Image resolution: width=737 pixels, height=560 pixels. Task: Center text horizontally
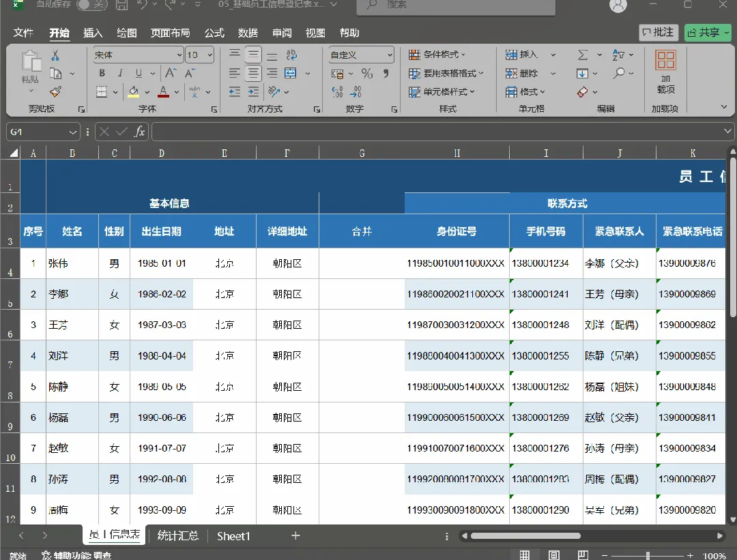pos(253,73)
